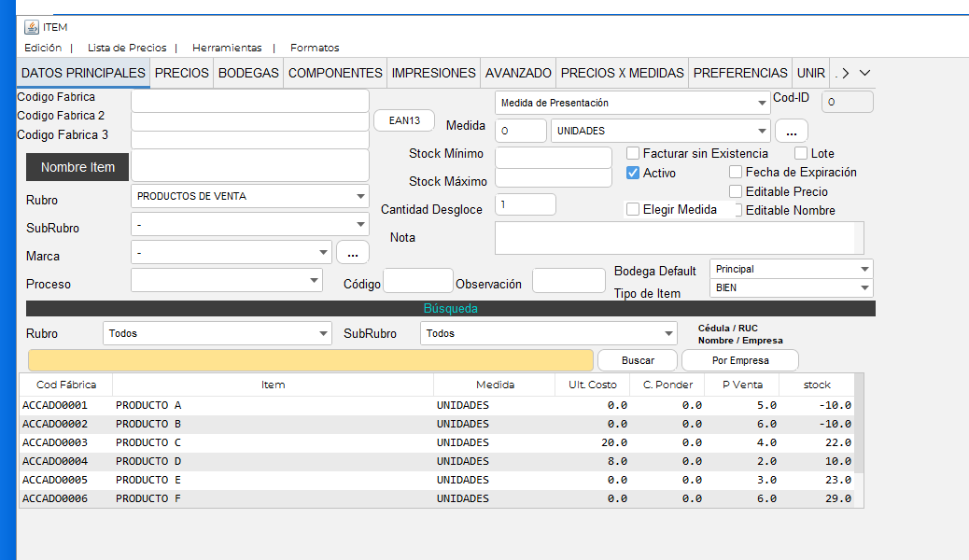Toggle the Fecha de Expiración checkbox
The width and height of the screenshot is (969, 560).
point(736,172)
